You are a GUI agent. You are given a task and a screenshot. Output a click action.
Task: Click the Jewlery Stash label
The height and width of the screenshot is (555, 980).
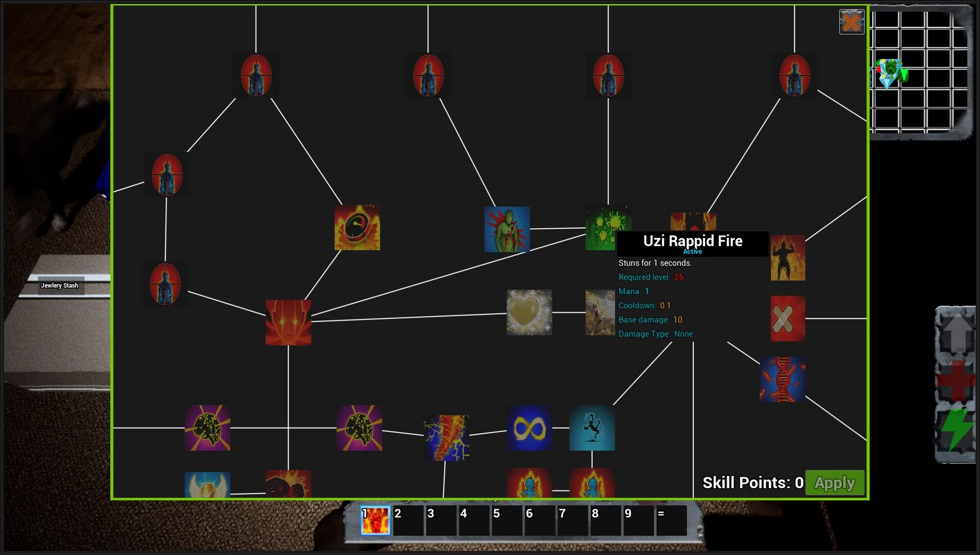point(60,286)
